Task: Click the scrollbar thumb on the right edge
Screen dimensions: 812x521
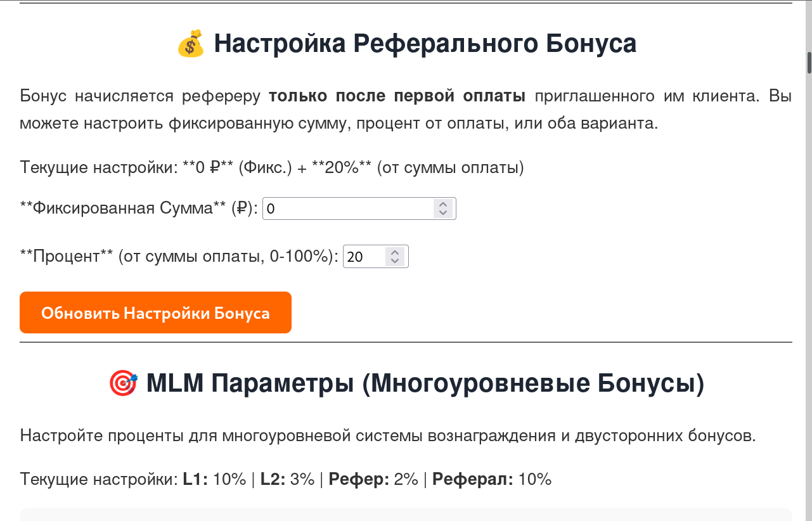Action: (x=808, y=63)
